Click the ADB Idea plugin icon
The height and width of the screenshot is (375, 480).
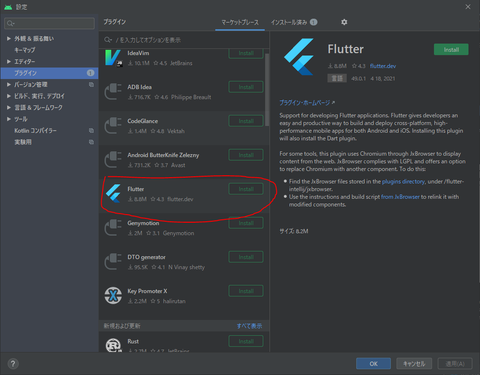(113, 92)
